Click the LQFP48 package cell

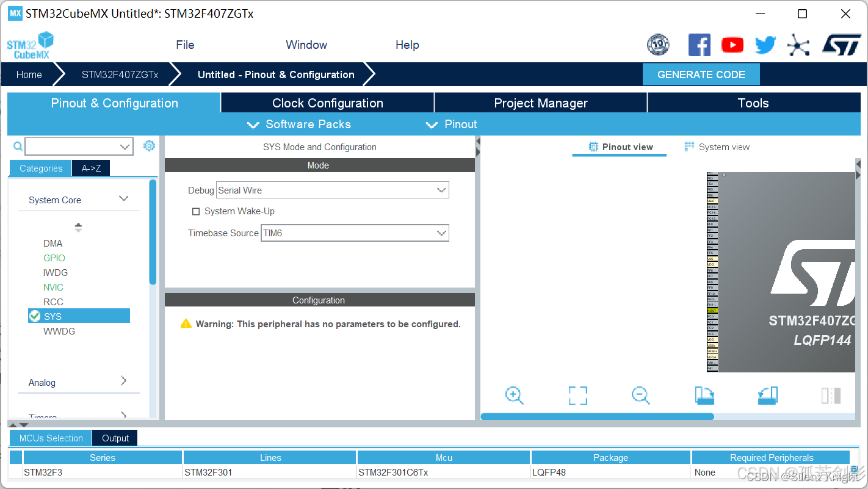(610, 472)
